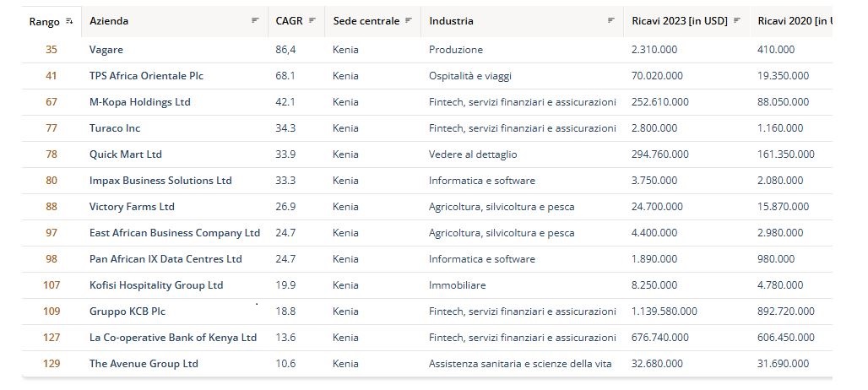Click the Sede centrale filter icon
Viewport: 868px width, 390px height.
click(409, 21)
